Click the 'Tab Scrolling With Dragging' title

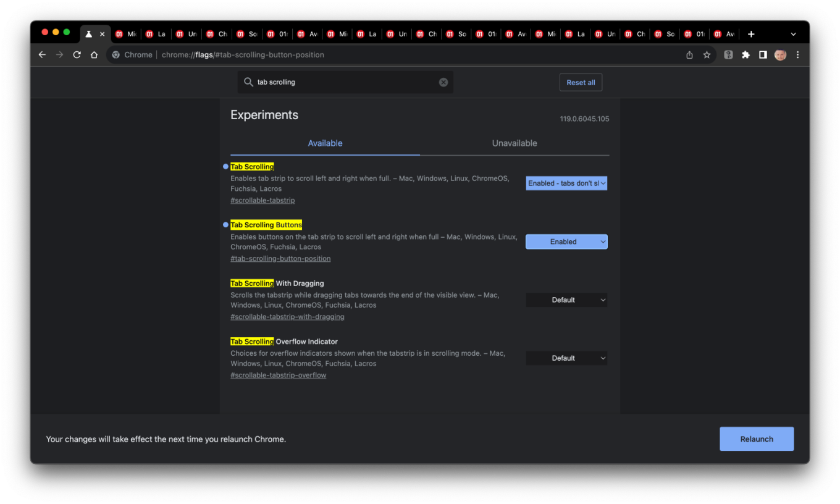[x=277, y=283]
